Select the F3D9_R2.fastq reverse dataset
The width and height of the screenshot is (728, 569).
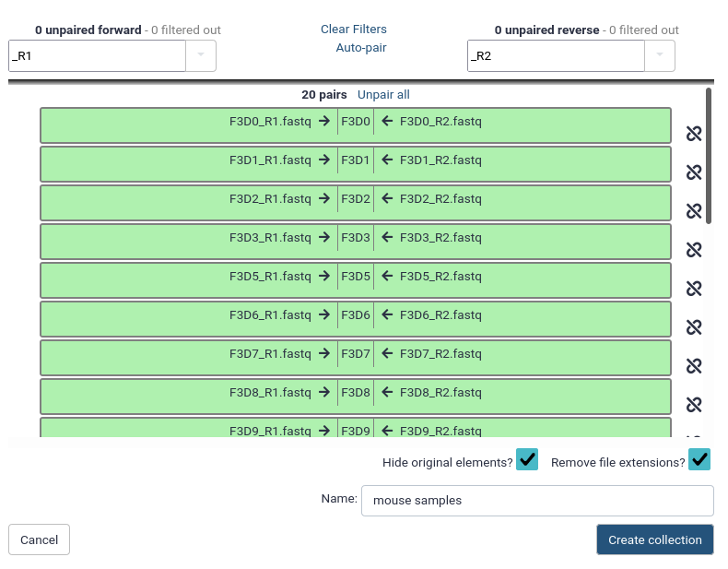[x=440, y=431]
